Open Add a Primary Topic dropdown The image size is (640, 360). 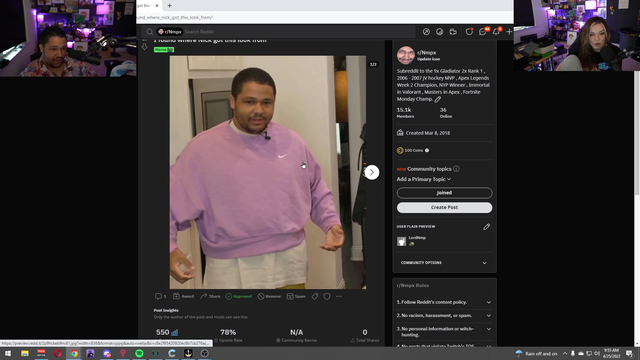424,179
